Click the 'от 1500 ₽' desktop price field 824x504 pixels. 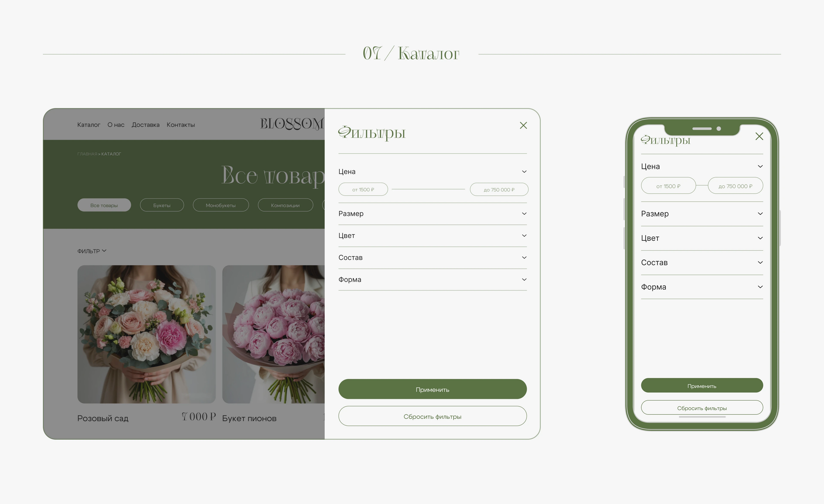pyautogui.click(x=363, y=189)
